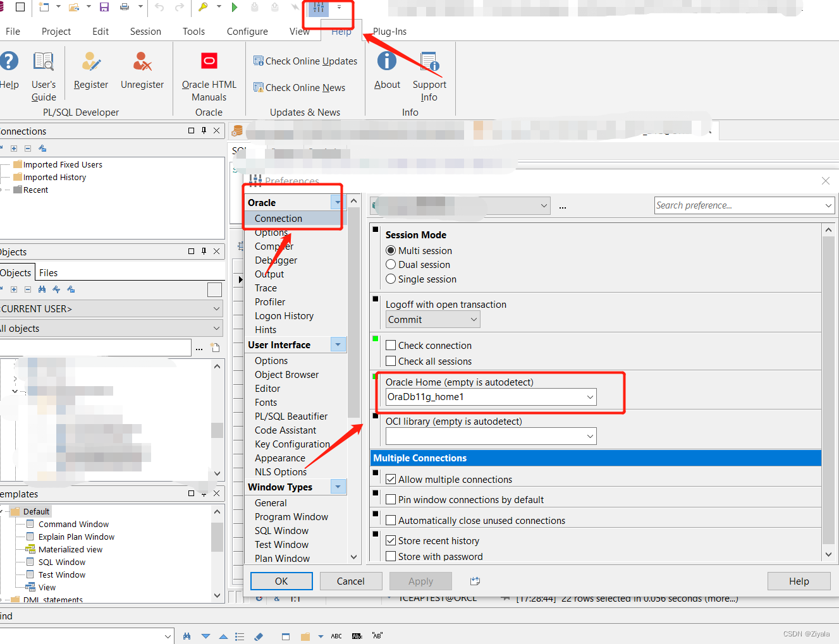Select Dual session radio button
Screen dimensions: 839x644
pos(391,265)
